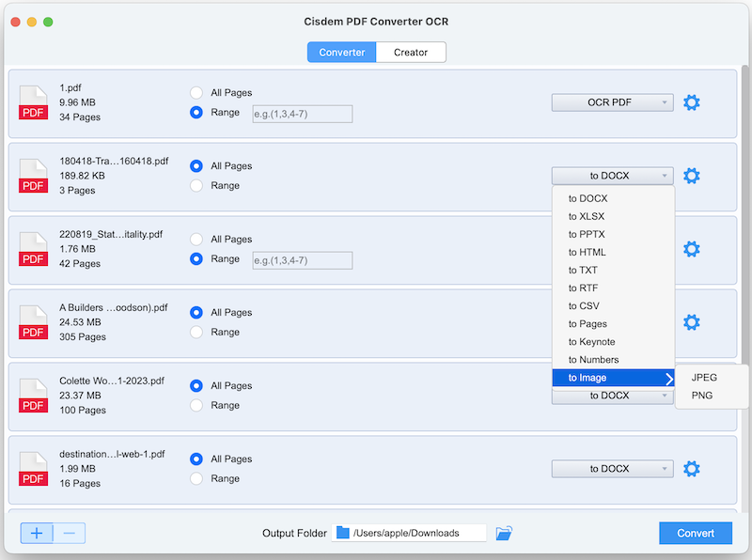Screen dimensions: 752x560
Task: Click the plus button to add files
Action: (37, 533)
